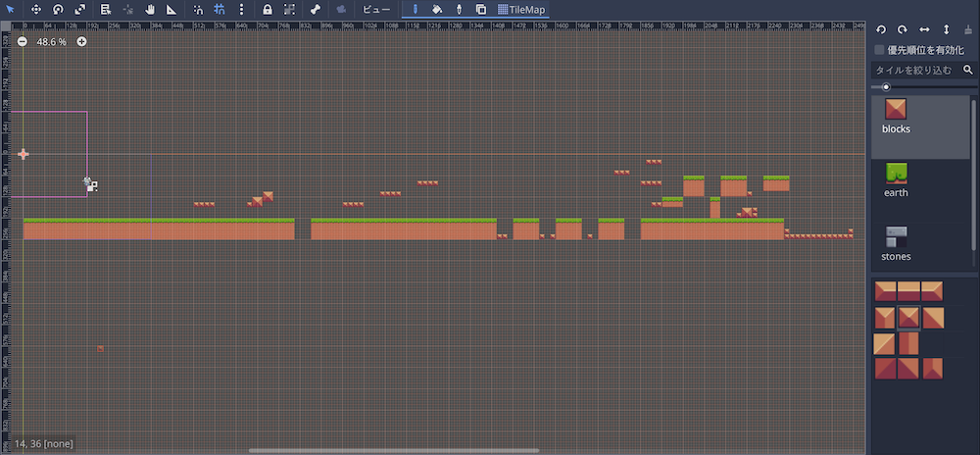Enable the 優先順位を有効化 checkbox
Screen dimensions: 980x455
click(879, 49)
